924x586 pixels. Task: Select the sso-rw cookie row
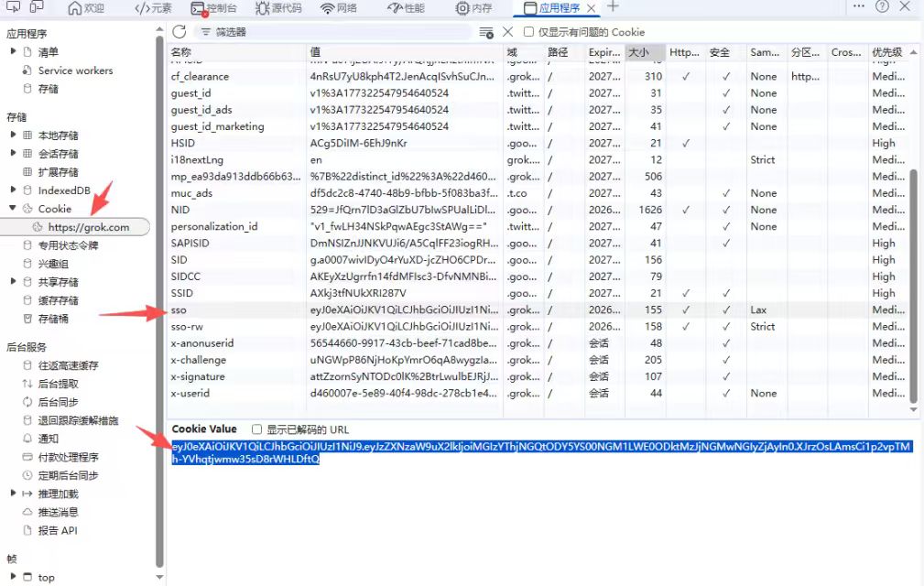coord(538,327)
